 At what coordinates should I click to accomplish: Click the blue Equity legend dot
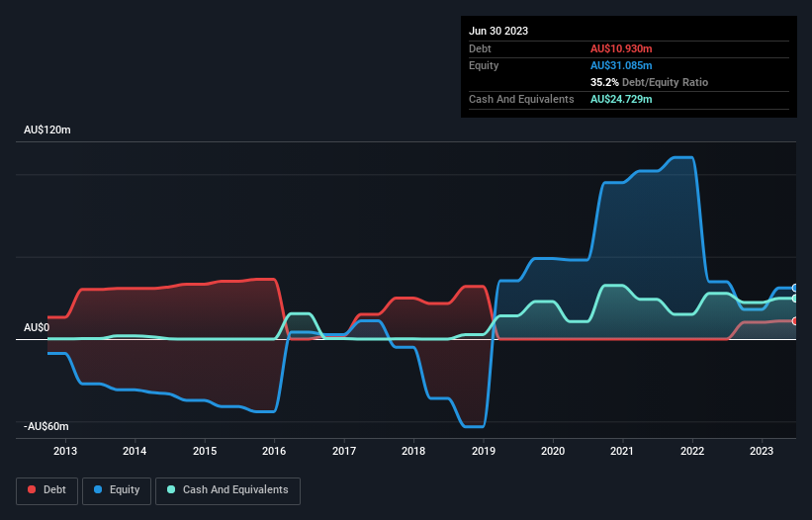pos(98,489)
